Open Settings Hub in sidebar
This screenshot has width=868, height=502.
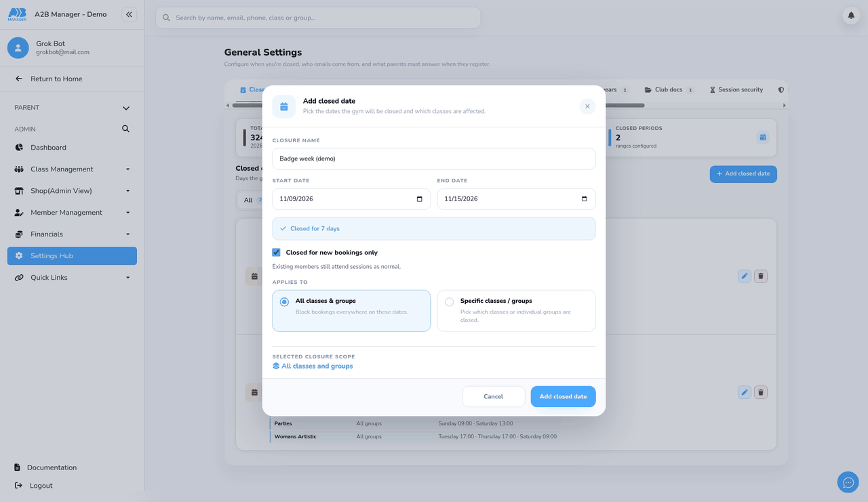72,256
